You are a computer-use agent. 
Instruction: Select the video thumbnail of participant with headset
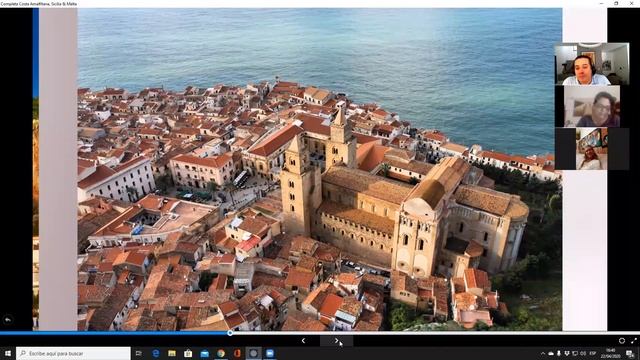click(x=591, y=64)
